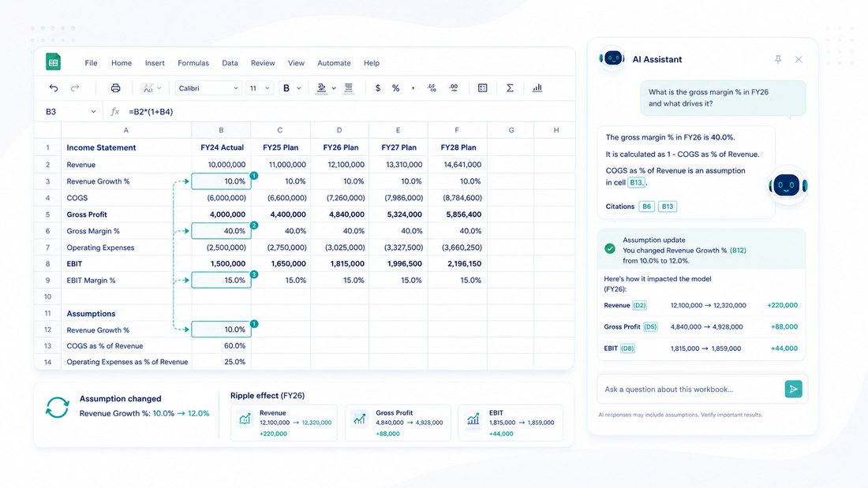The height and width of the screenshot is (488, 868).
Task: Click the floating robot assistant bubble
Action: pos(788,185)
